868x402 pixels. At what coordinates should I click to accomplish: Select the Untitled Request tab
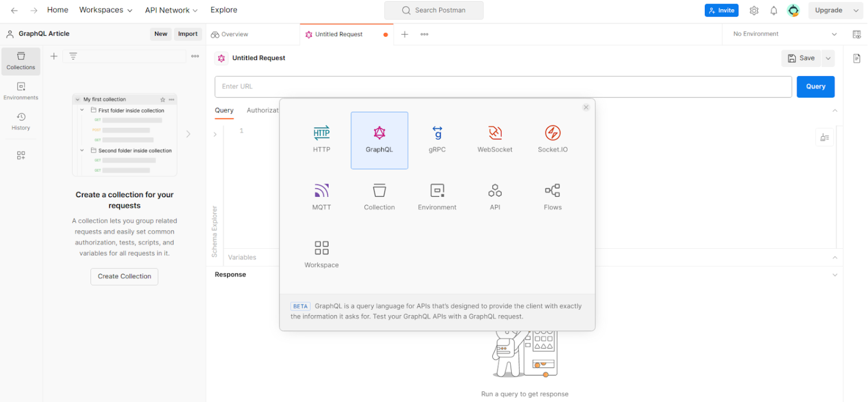(x=346, y=35)
